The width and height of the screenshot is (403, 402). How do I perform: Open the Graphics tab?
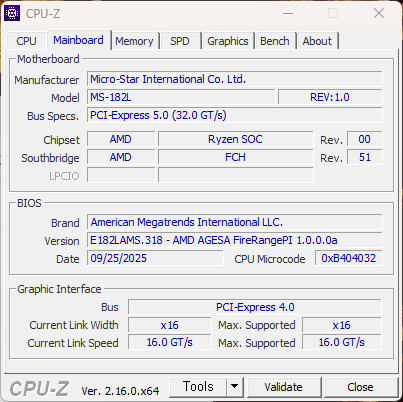pos(228,41)
